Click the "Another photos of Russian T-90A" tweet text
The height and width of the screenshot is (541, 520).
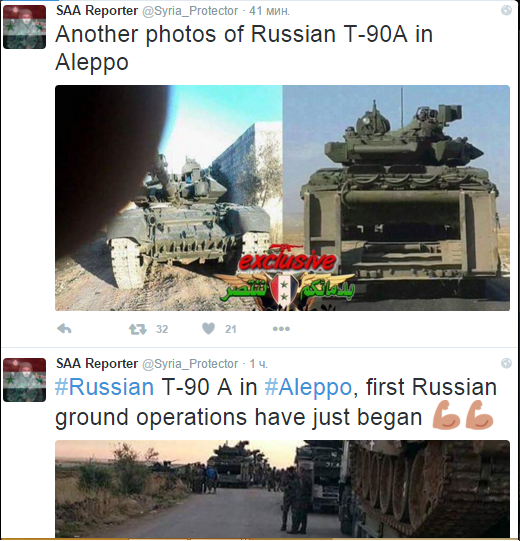click(244, 48)
